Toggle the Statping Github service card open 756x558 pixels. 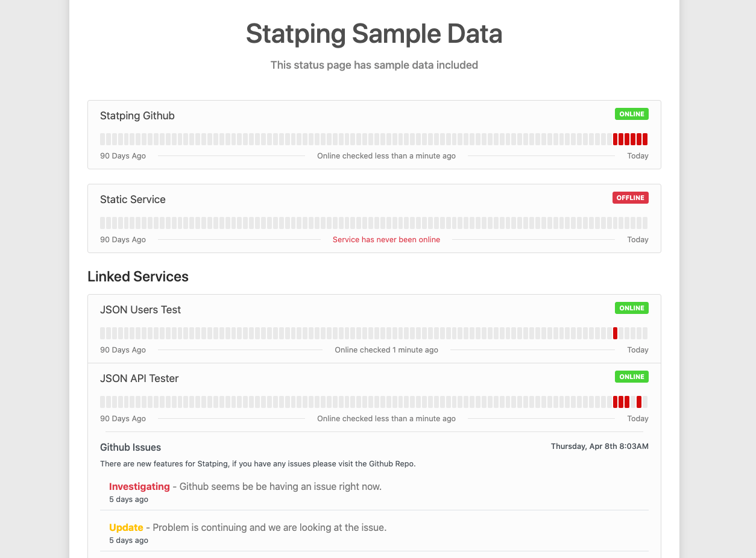[137, 115]
